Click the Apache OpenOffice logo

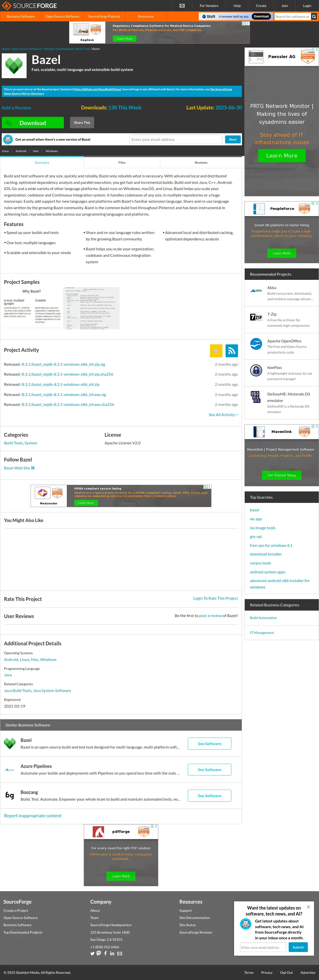(256, 344)
